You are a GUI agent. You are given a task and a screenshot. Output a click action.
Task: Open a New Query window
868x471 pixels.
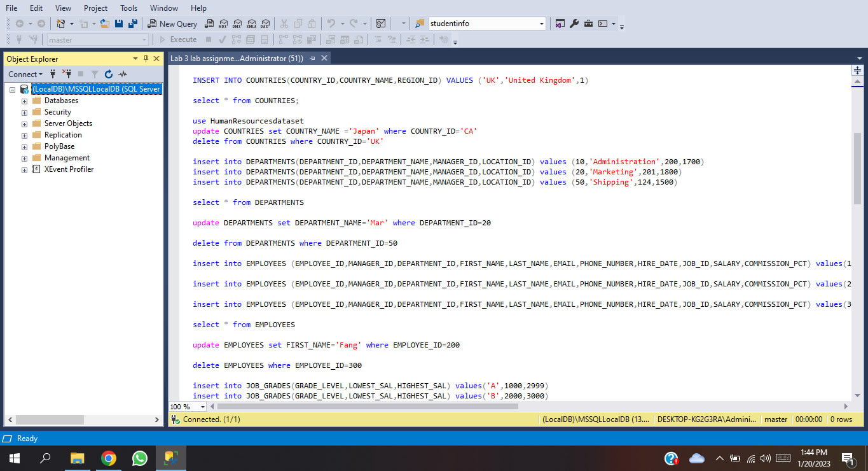pos(172,24)
